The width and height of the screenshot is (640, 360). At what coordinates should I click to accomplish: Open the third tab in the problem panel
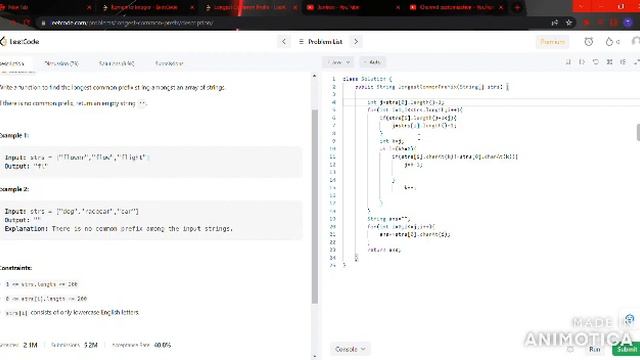116,64
